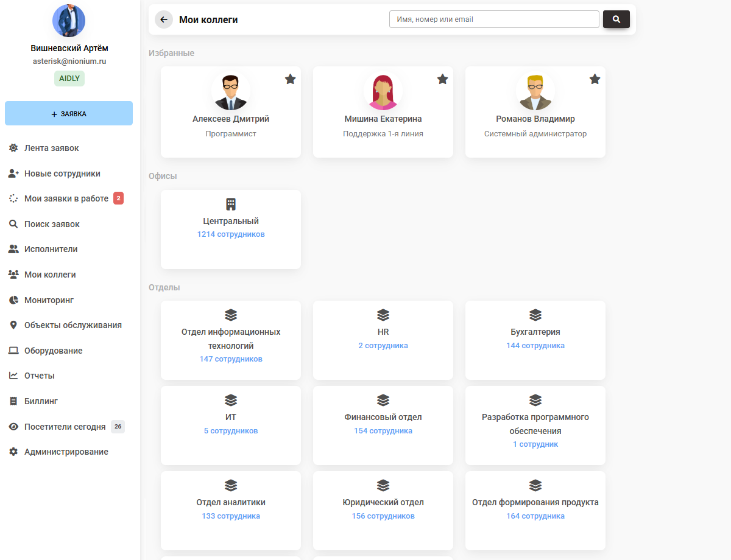Toggle favorite star on Мишина Екатерина
Screen dimensions: 731x560
443,79
